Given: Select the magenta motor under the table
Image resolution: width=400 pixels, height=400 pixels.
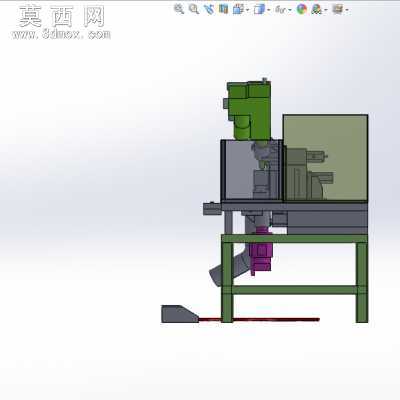Looking at the screenshot, I should [261, 250].
